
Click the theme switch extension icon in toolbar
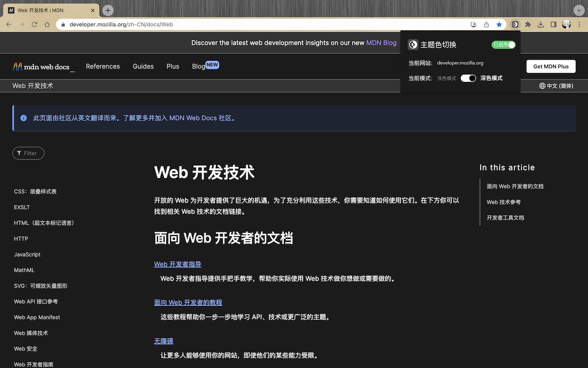coord(515,24)
